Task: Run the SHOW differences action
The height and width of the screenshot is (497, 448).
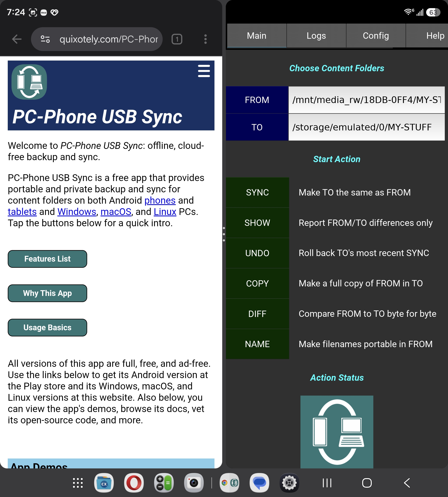Action: pos(258,223)
